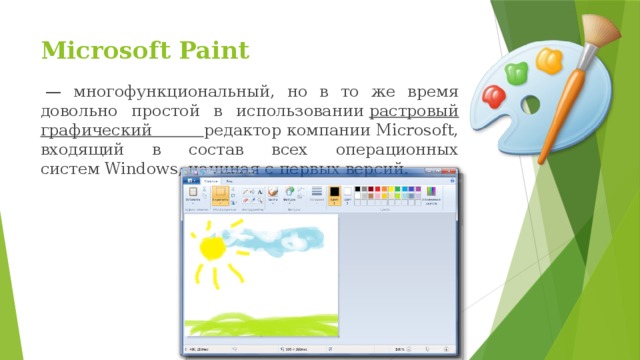
Task: Click the Crop icon beside Select
Action: (233, 189)
